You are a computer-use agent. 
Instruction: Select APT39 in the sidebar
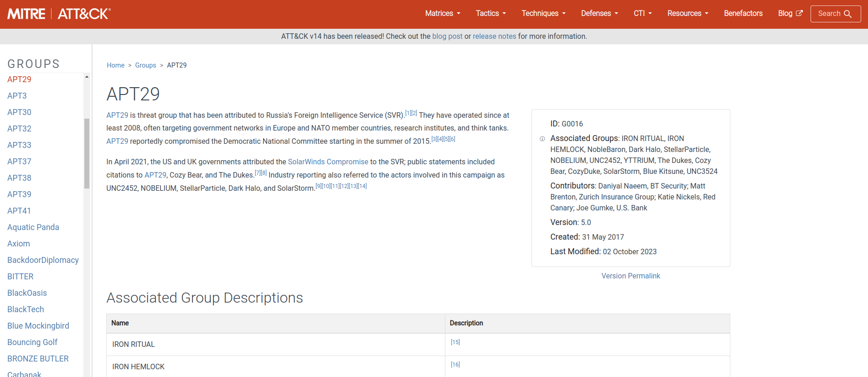[x=19, y=194]
